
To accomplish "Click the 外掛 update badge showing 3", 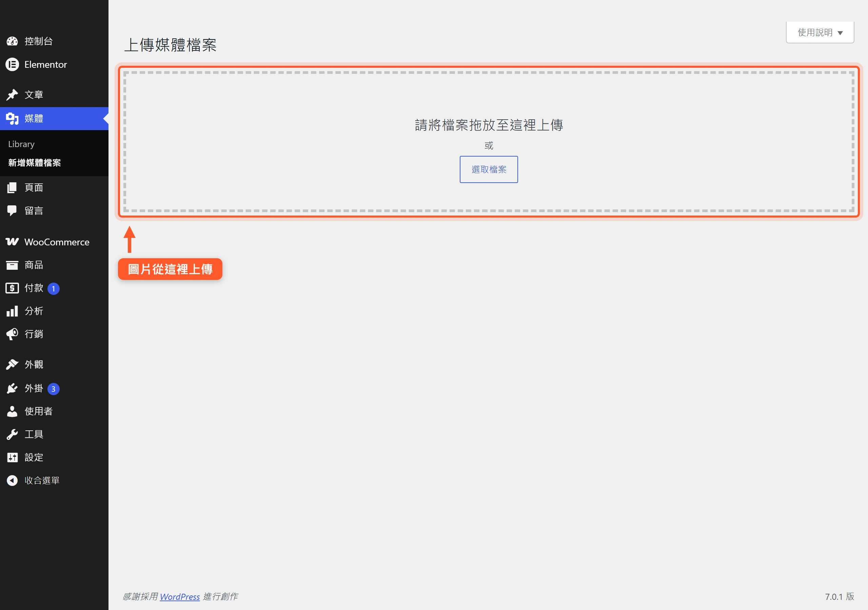I will tap(53, 389).
